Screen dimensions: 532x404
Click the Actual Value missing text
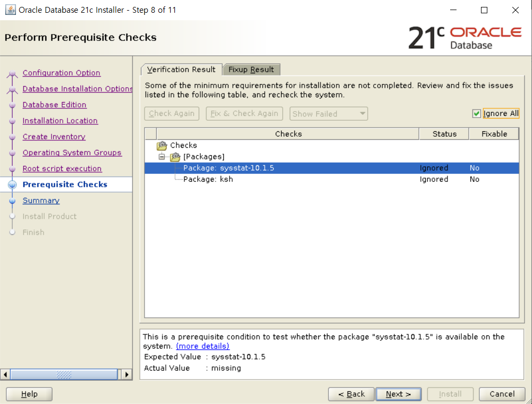(226, 368)
